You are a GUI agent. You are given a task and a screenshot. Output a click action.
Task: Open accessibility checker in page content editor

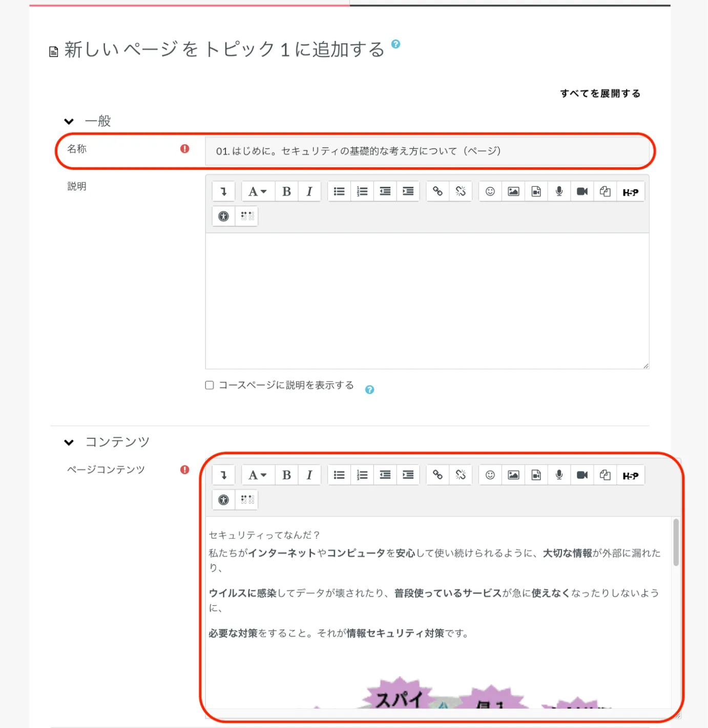tap(223, 500)
